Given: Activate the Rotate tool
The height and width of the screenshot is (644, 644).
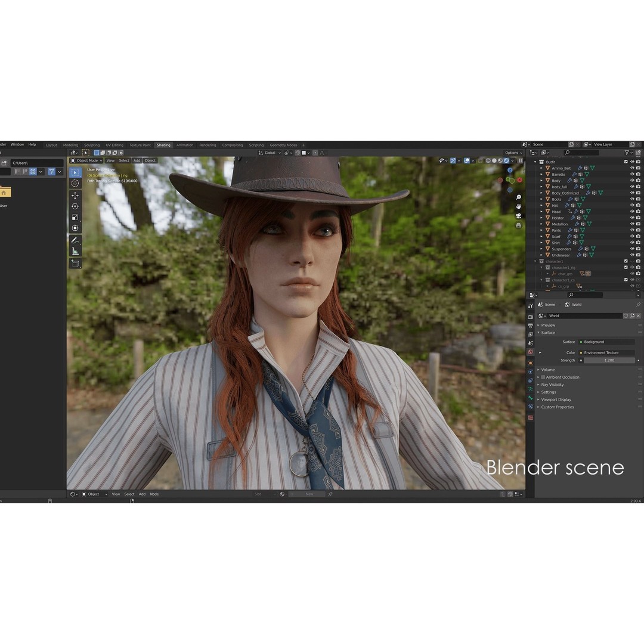Looking at the screenshot, I should coord(75,206).
